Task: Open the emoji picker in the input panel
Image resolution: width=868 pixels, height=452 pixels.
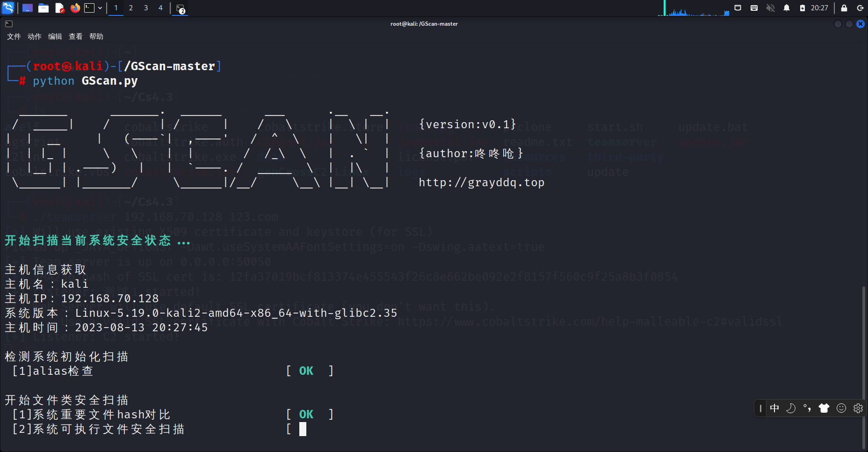Action: pyautogui.click(x=841, y=408)
